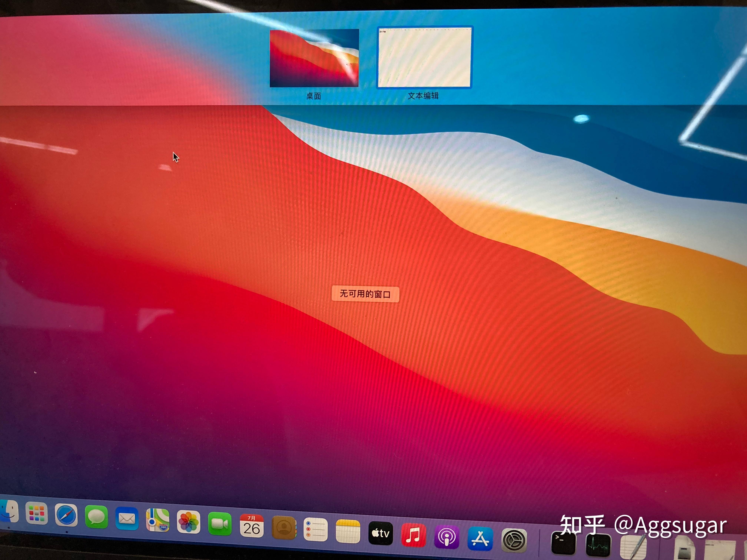Open the Mail app in the Dock

[x=127, y=519]
